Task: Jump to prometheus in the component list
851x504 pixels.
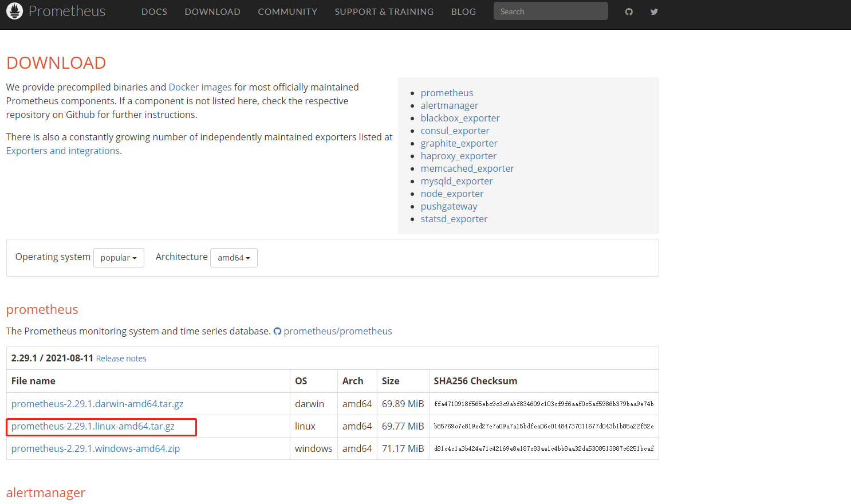Action: pos(447,93)
